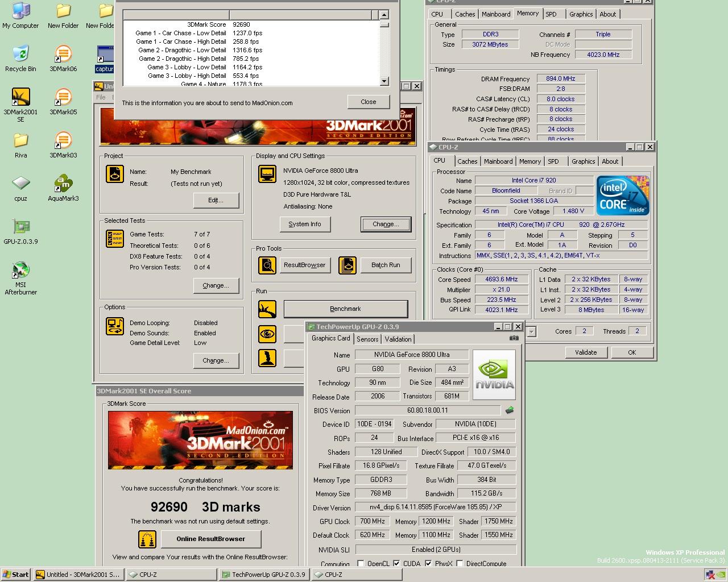The image size is (728, 582).
Task: Click the Device ID field in GPU-Z
Action: point(374,424)
